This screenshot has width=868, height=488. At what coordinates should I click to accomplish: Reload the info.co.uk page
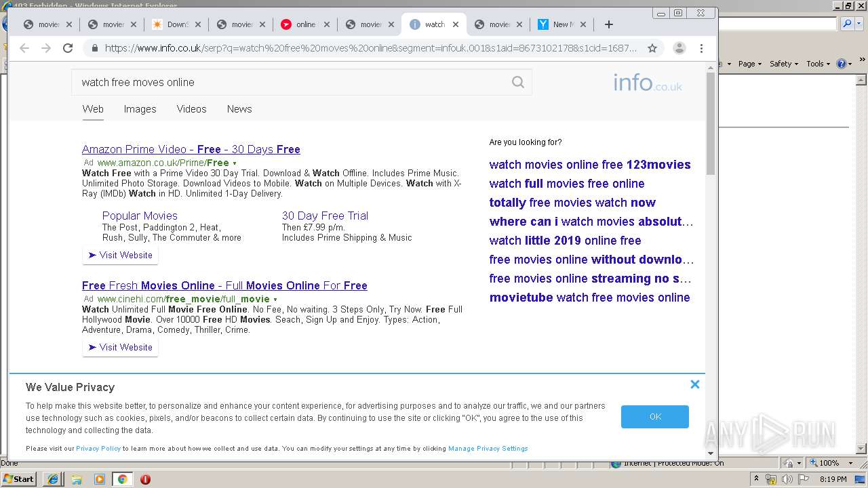click(x=68, y=48)
